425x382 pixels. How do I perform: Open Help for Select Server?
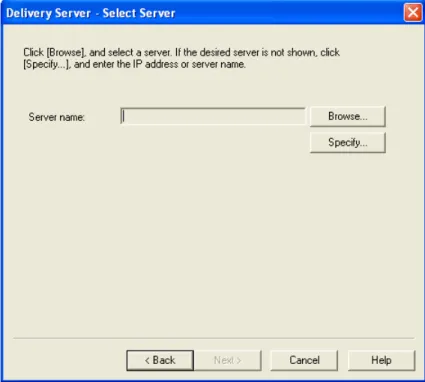tap(381, 360)
